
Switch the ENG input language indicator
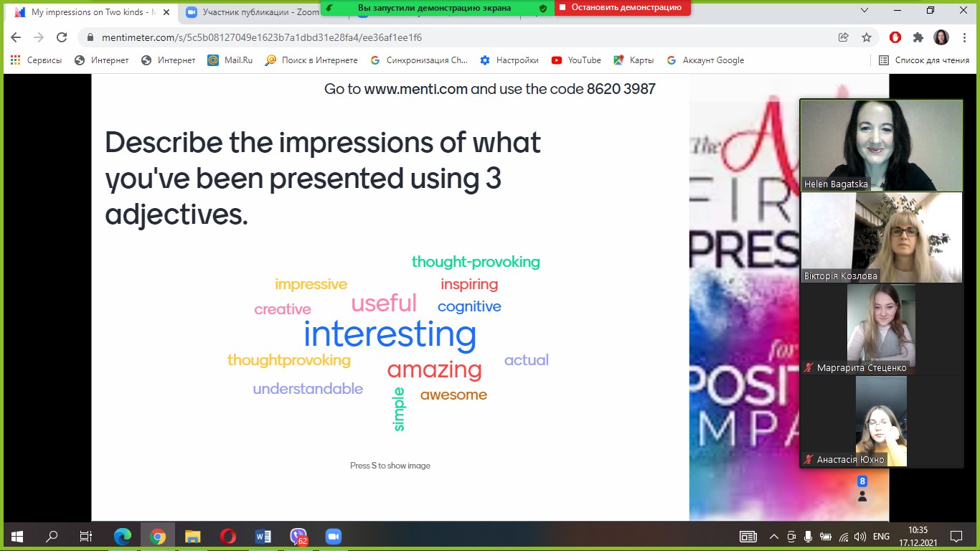881,536
